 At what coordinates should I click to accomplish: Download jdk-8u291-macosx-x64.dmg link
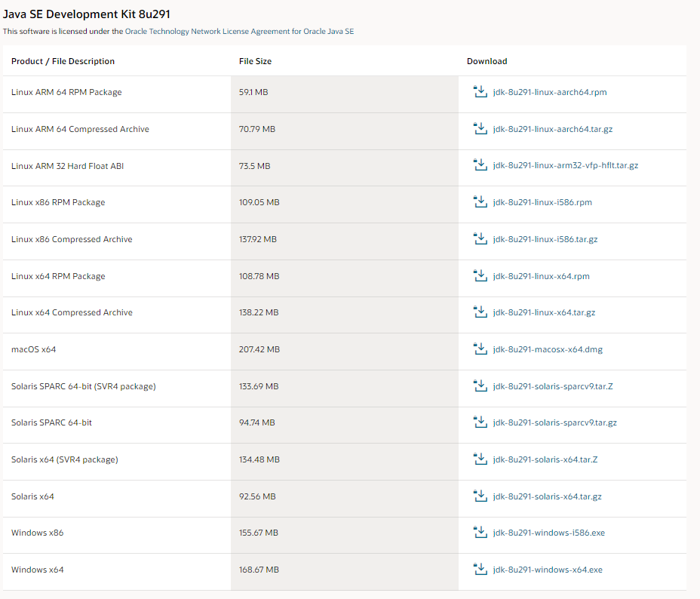point(548,349)
